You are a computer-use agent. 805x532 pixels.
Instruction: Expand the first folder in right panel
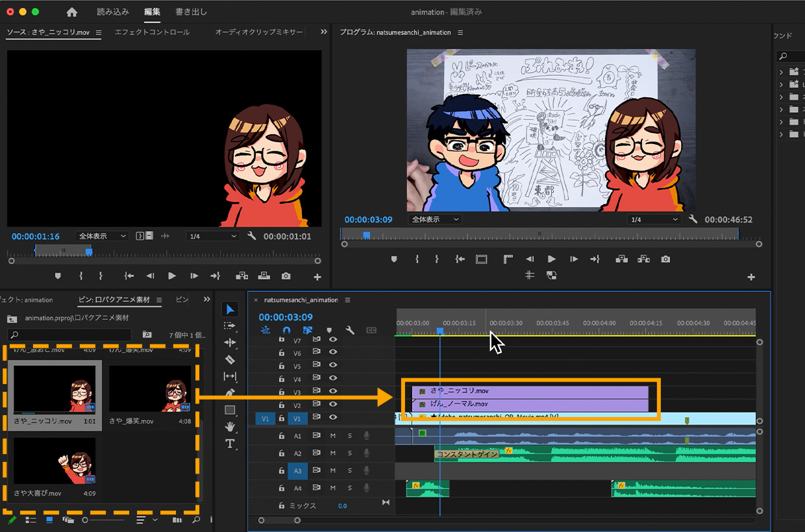(x=781, y=72)
